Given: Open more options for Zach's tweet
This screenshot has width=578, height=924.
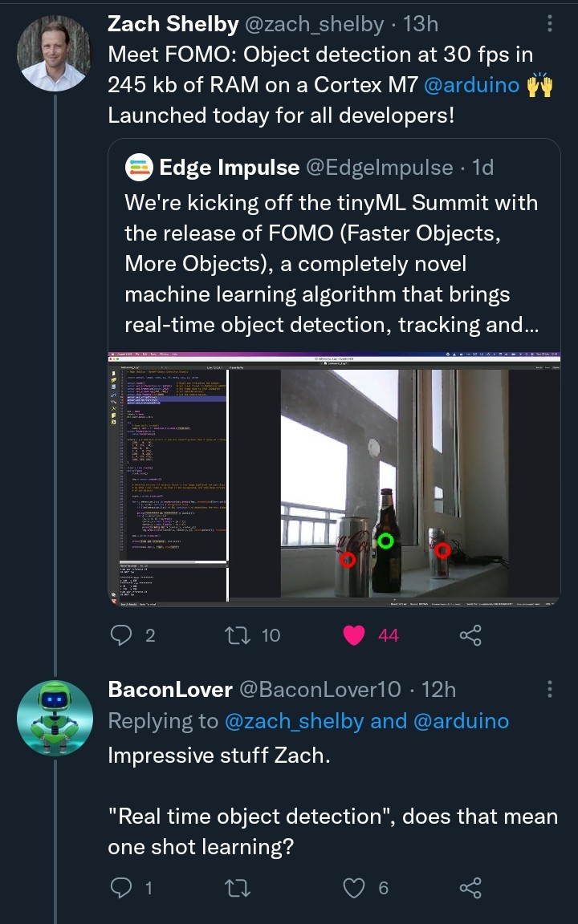Looking at the screenshot, I should 549,24.
